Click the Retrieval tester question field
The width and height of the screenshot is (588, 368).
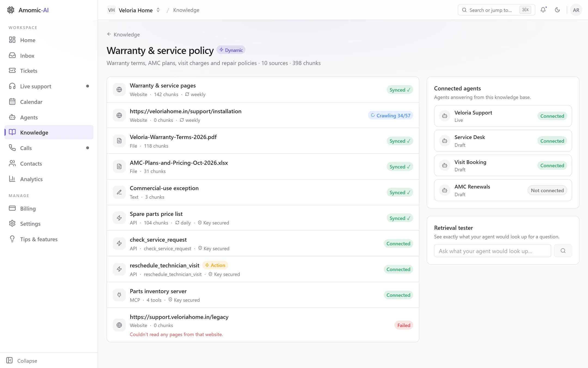pos(492,251)
